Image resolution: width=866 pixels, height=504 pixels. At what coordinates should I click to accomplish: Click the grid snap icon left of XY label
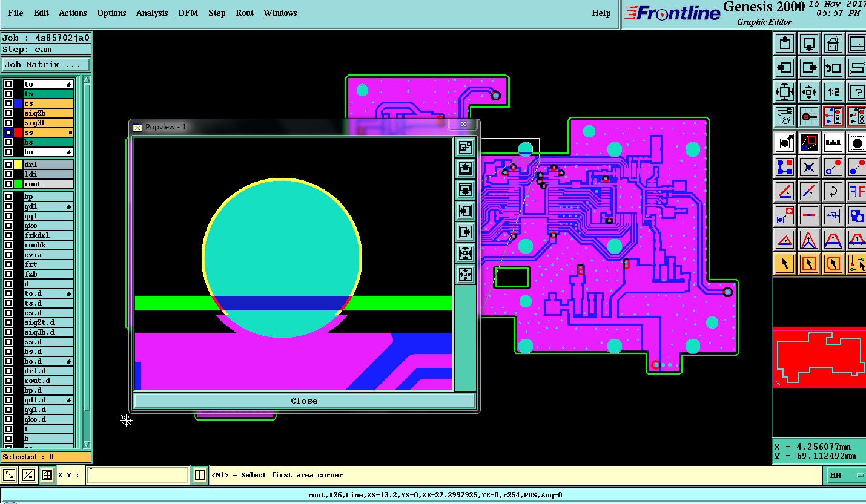(x=47, y=475)
